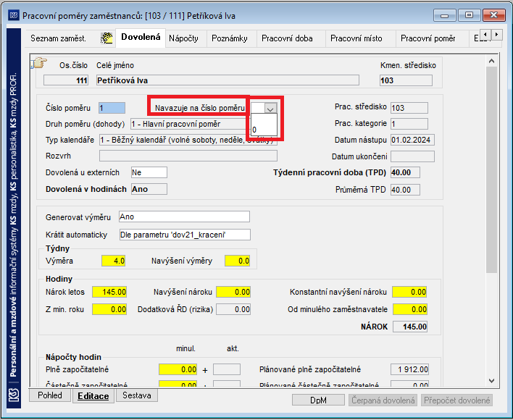The image size is (513, 420).
Task: Click the NÁROK total field 145.00
Action: tap(410, 327)
